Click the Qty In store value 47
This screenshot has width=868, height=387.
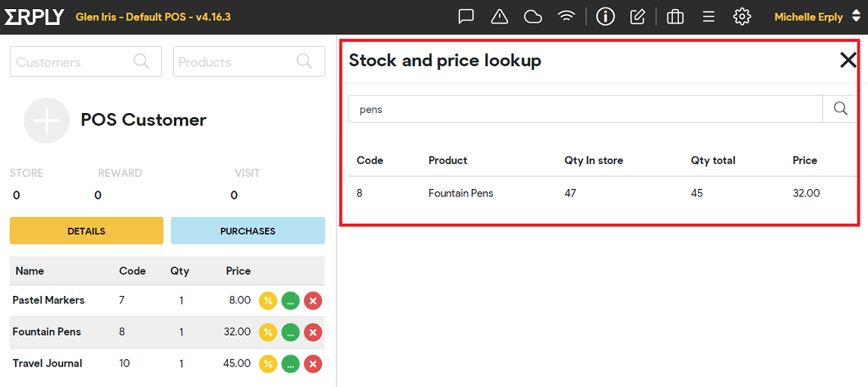pyautogui.click(x=570, y=193)
